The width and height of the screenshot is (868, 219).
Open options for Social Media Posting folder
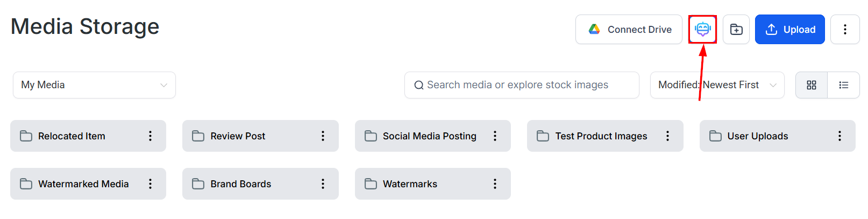tap(495, 136)
